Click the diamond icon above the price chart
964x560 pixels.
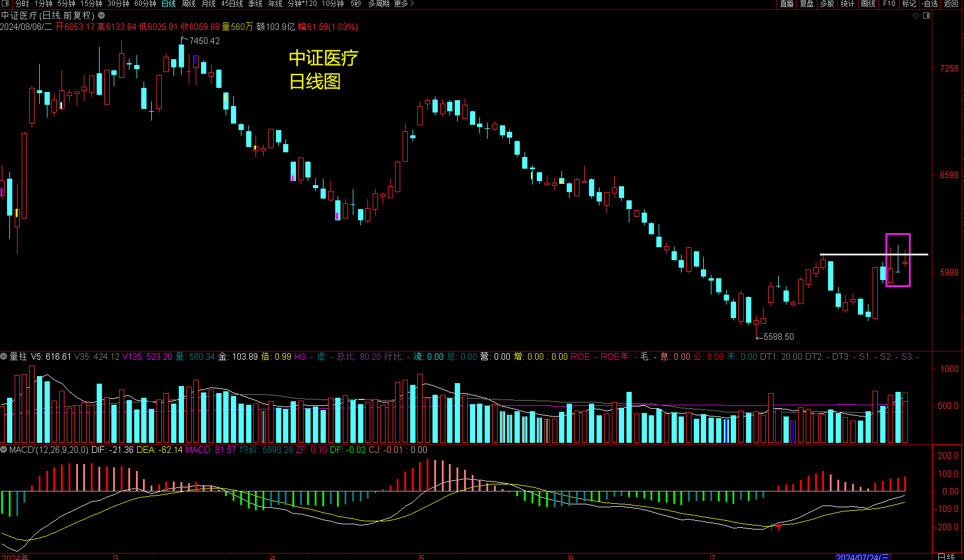click(916, 15)
